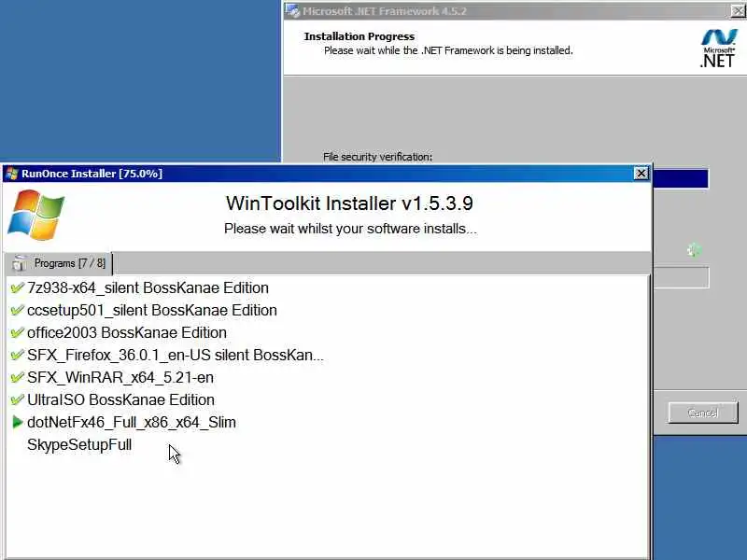
Task: Click 'Please wait while the .NET Framework' text
Action: pyautogui.click(x=448, y=50)
